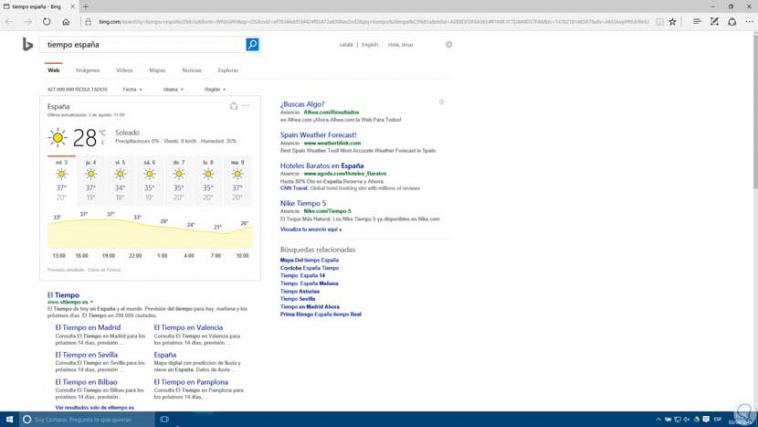Go back with the browser back arrow
Viewport: 758px width, 427px height.
click(9, 22)
